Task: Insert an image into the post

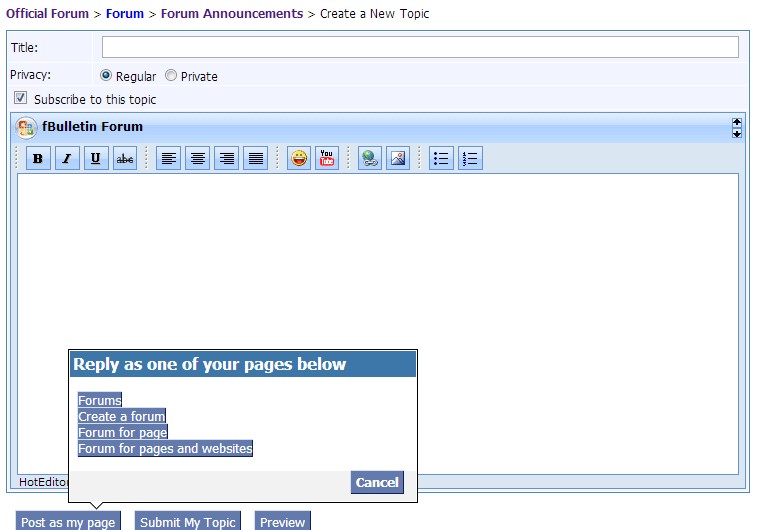Action: pos(398,158)
